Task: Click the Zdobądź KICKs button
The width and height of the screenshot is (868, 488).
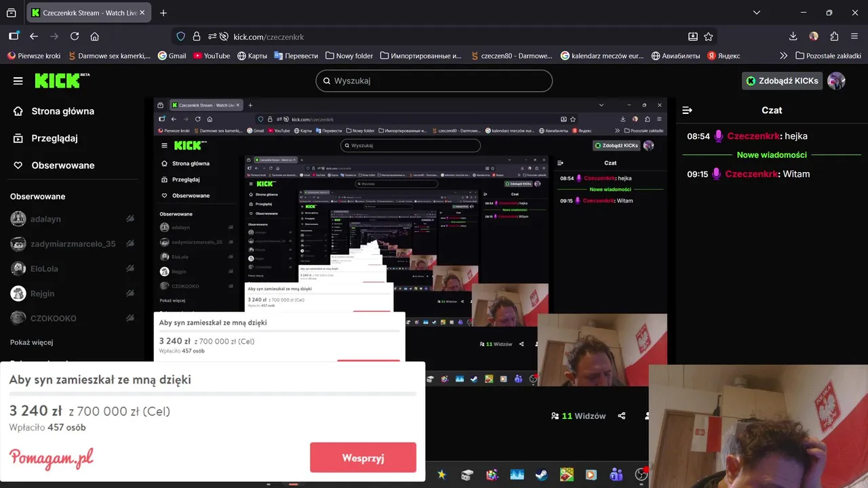Action: coord(782,81)
